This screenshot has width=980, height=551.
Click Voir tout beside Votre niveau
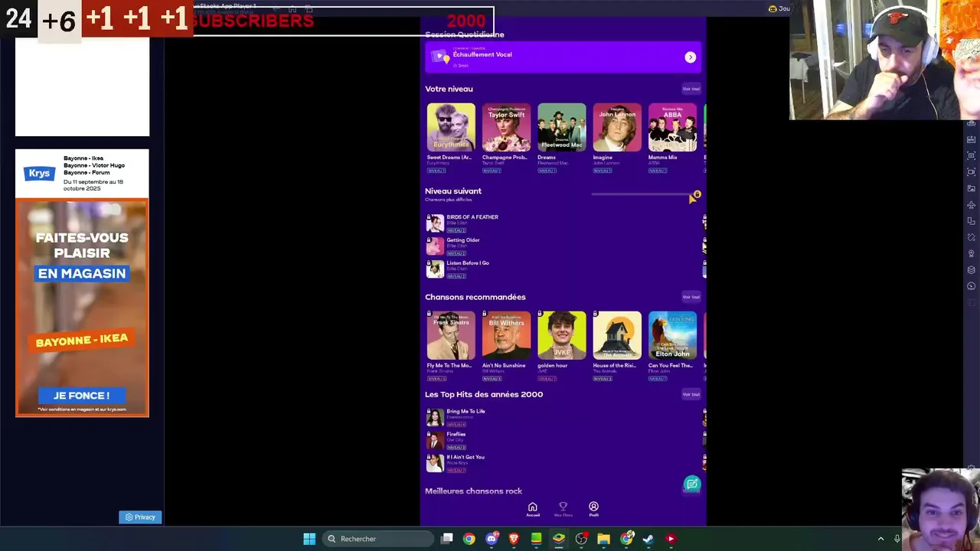691,89
